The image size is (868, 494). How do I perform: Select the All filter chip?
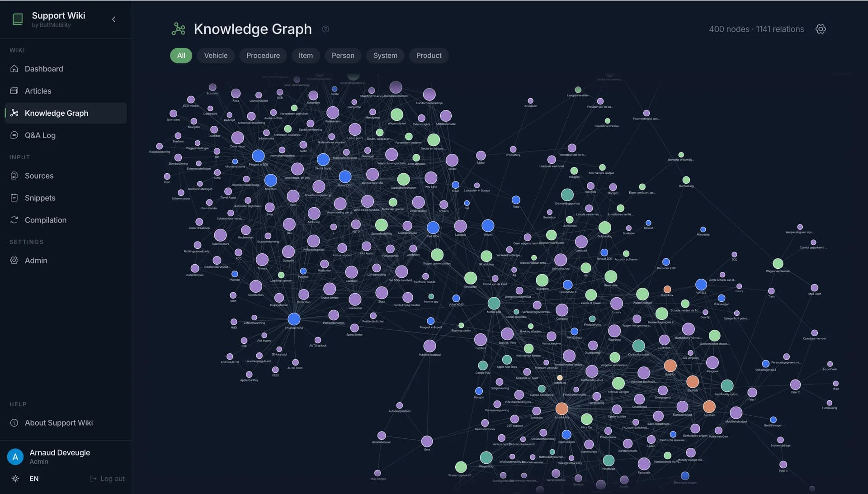pyautogui.click(x=181, y=56)
